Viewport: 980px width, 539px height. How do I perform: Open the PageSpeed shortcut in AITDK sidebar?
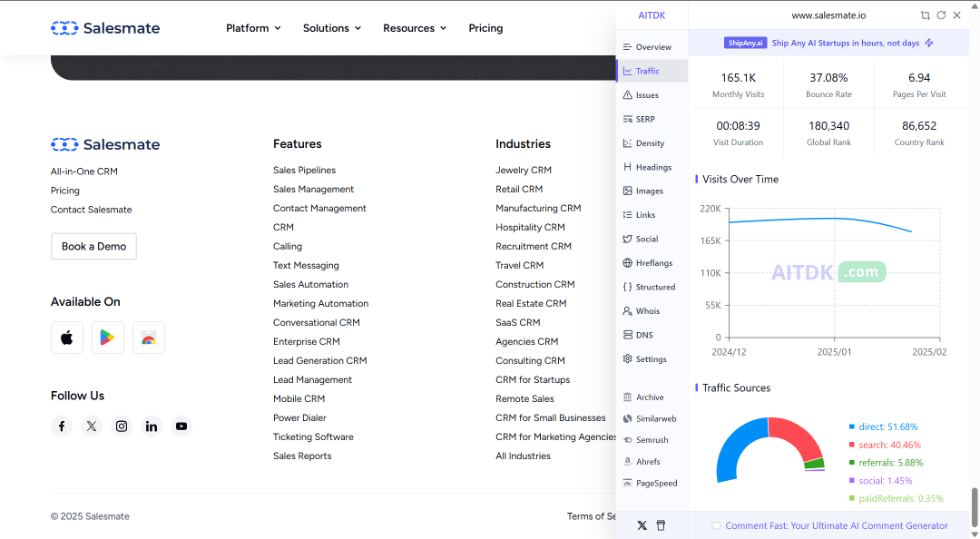650,484
